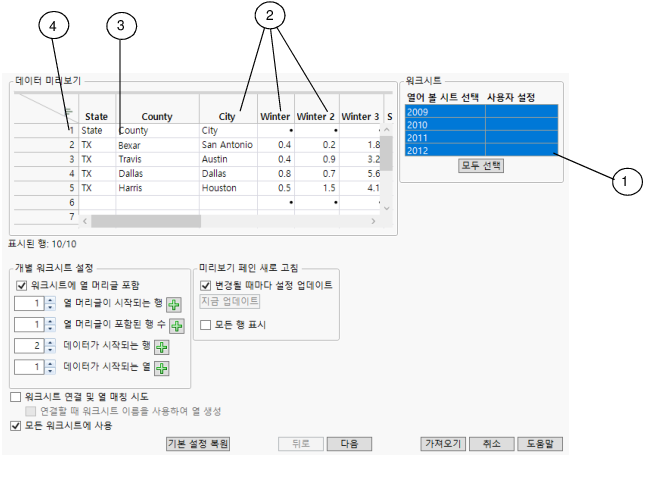Click the preview's scroll right arrow

point(373,221)
